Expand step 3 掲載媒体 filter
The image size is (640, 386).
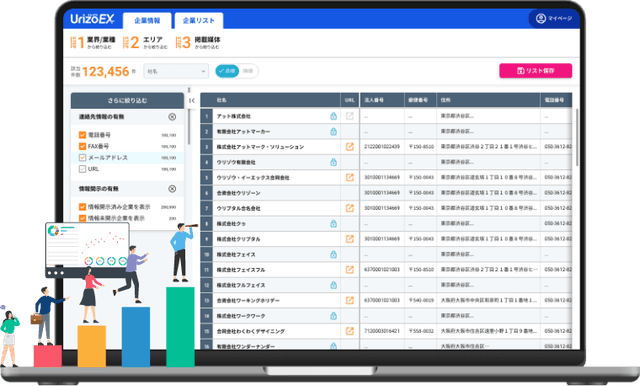tap(198, 42)
